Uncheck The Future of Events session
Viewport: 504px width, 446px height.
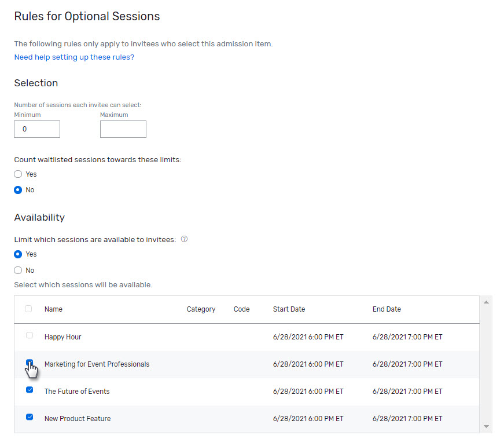tap(29, 390)
